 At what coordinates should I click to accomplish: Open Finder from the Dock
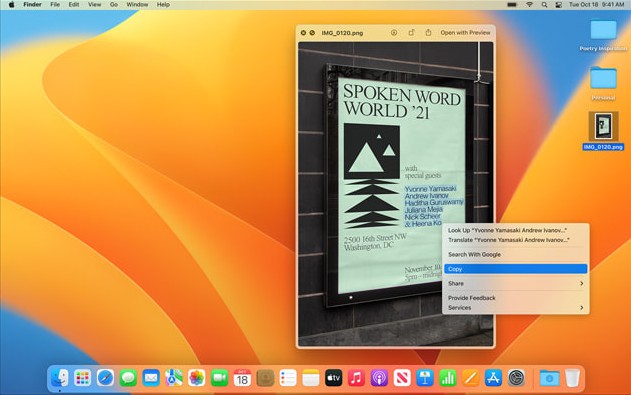coord(60,378)
